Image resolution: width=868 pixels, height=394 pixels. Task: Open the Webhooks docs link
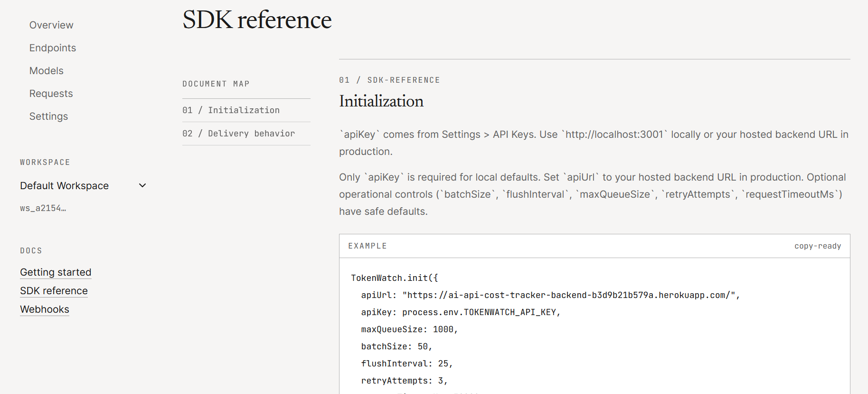tap(45, 309)
